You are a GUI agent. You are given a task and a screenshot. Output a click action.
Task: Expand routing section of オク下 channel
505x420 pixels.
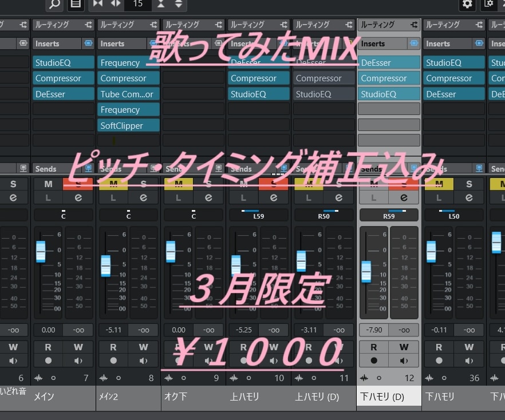pyautogui.click(x=194, y=25)
